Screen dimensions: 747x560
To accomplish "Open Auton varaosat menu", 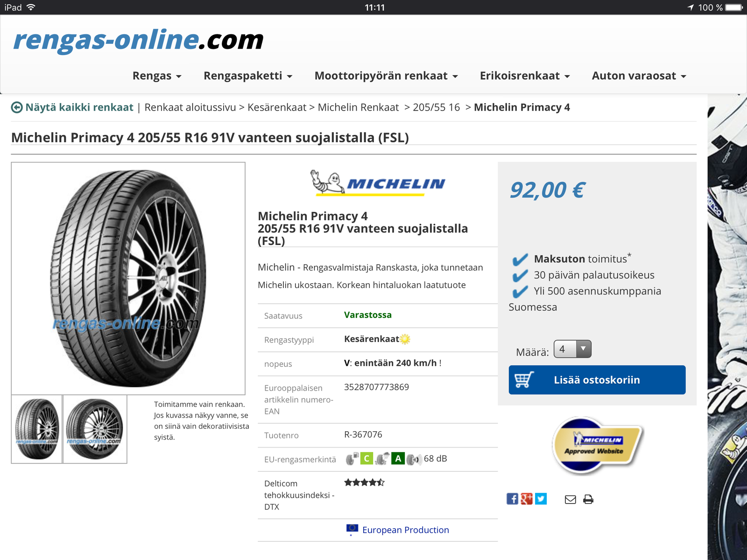I will point(639,76).
